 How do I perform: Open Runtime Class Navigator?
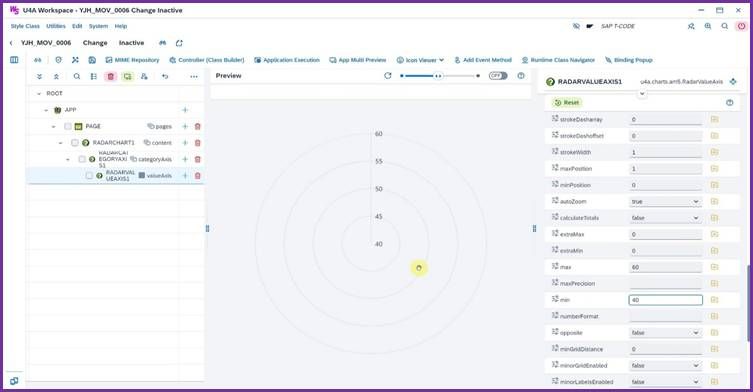point(558,60)
